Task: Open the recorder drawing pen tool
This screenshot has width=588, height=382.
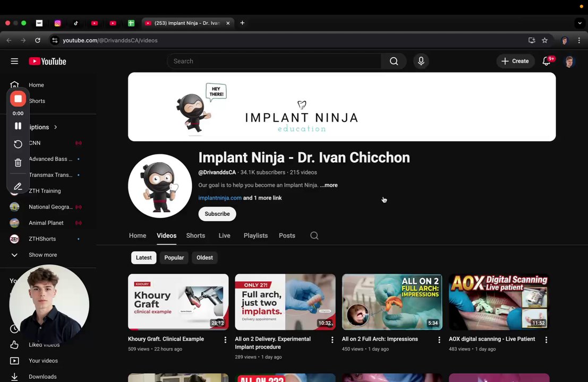Action: pyautogui.click(x=18, y=186)
